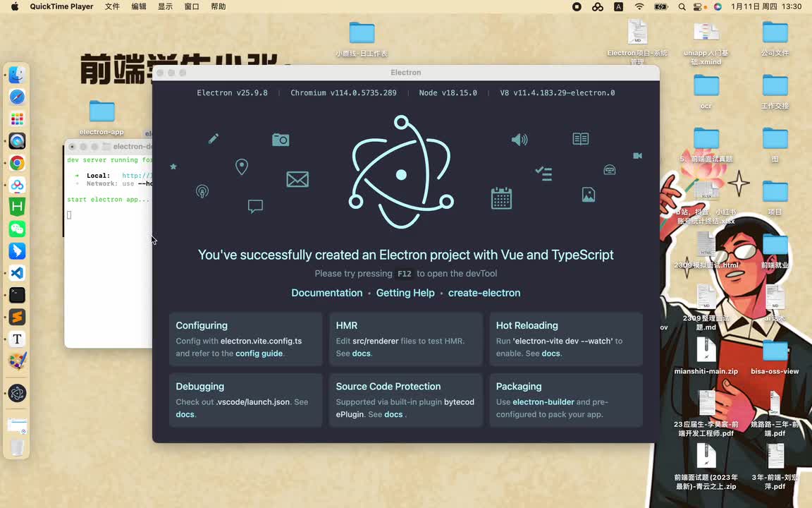Open the 窗口 menu
Viewport: 812px width, 508px height.
[x=192, y=7]
